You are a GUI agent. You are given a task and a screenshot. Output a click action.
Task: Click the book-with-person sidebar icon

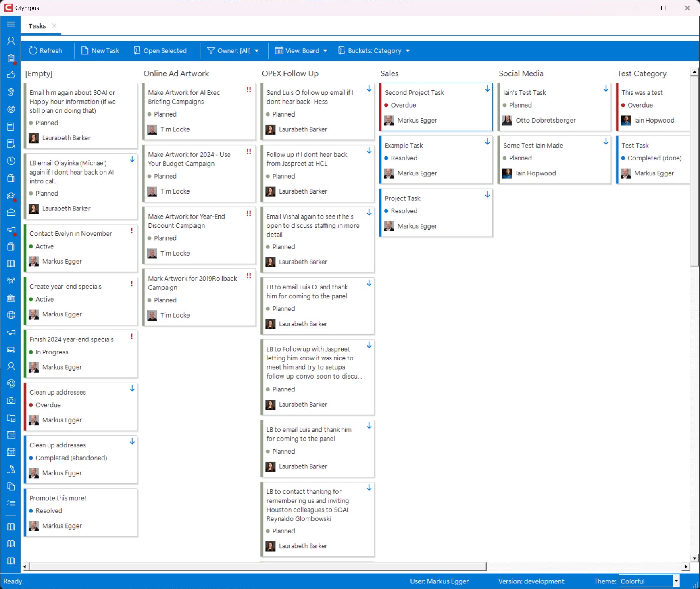point(11,144)
